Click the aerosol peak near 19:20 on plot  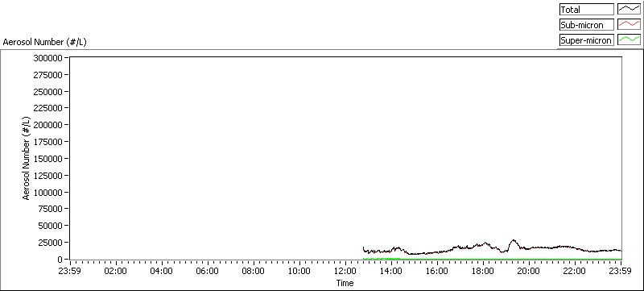point(513,240)
